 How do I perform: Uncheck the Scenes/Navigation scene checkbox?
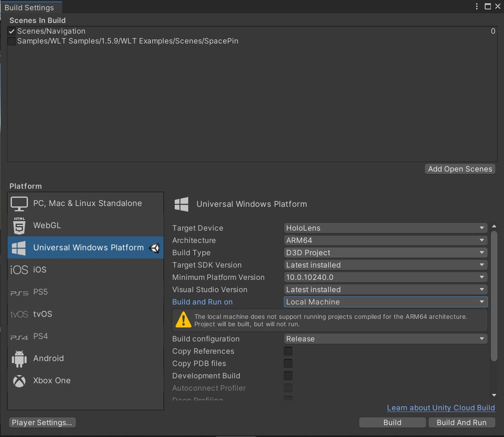pos(11,31)
